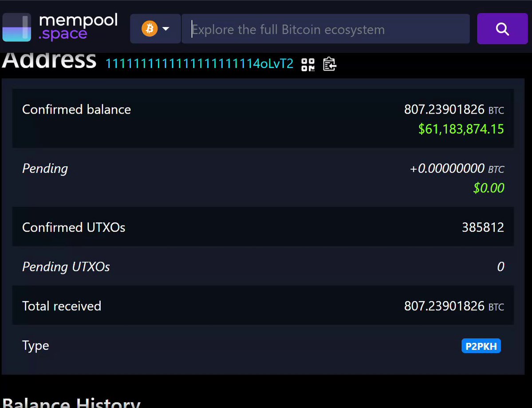The height and width of the screenshot is (408, 532).
Task: Click the P2PKH type badge
Action: [x=481, y=346]
